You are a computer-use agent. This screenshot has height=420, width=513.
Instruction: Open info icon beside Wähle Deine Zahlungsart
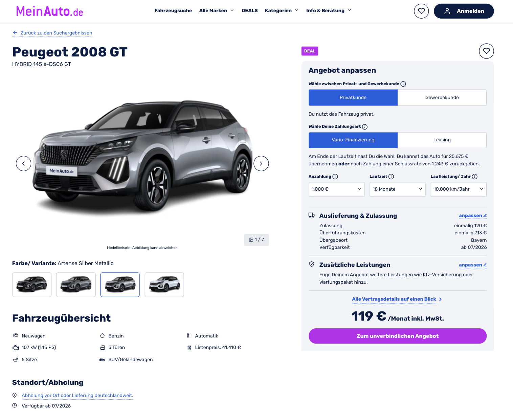365,127
